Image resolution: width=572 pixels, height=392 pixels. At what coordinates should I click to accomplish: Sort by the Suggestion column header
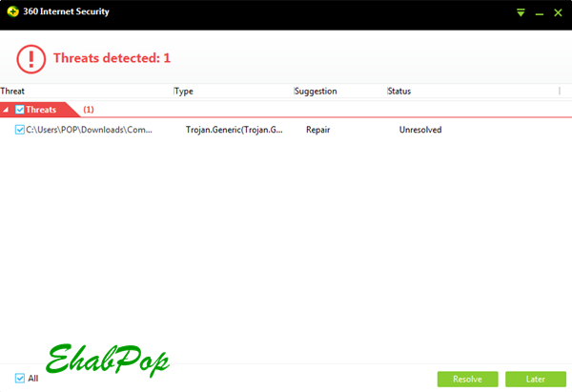click(x=316, y=92)
